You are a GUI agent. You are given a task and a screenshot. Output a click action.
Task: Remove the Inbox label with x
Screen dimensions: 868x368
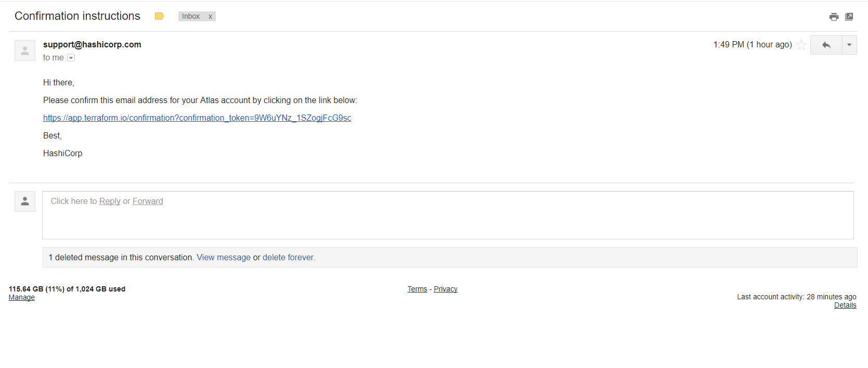click(210, 17)
